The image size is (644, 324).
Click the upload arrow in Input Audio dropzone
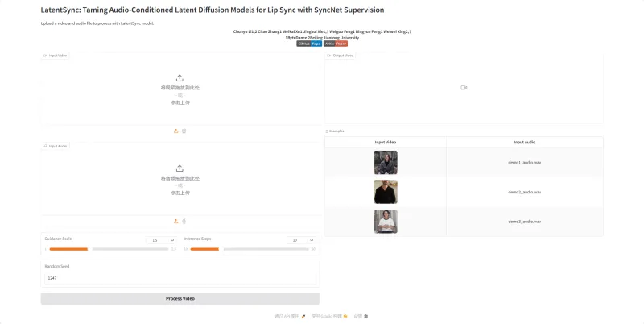(x=180, y=168)
